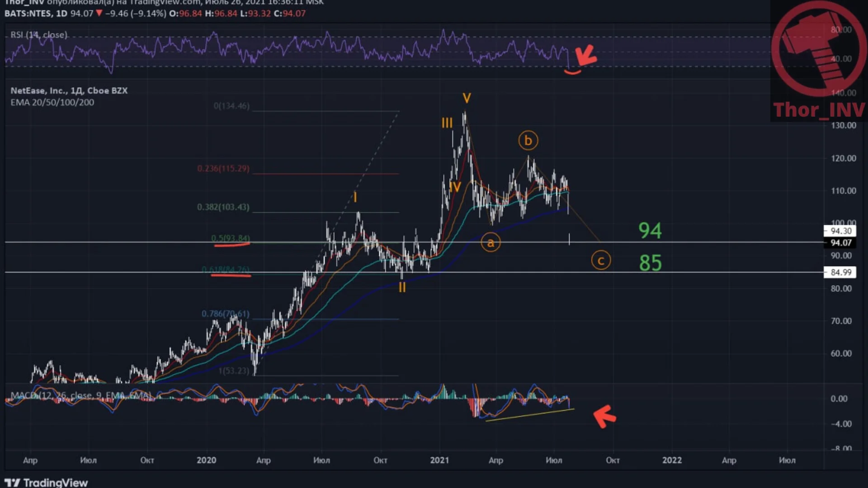Select the circled corrective wave b label

point(528,141)
